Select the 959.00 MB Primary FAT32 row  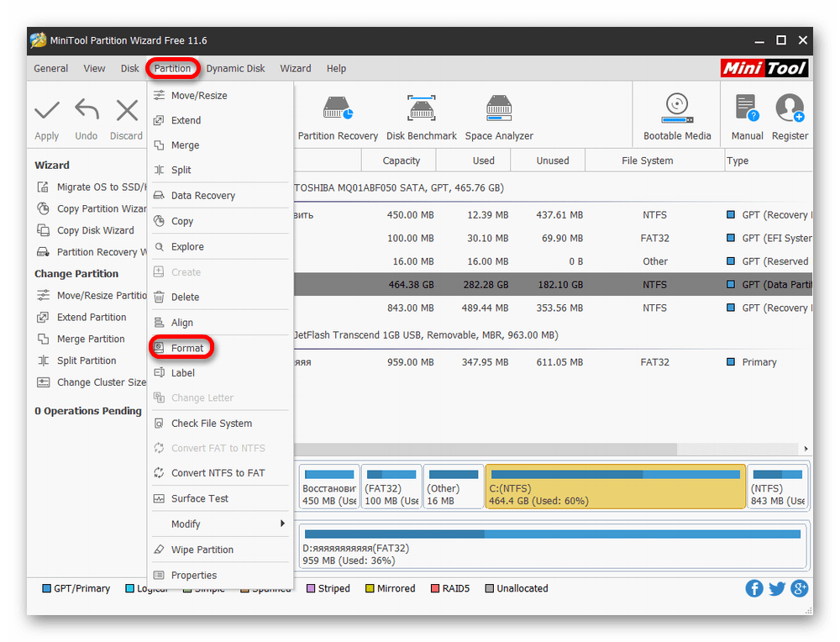point(553,362)
